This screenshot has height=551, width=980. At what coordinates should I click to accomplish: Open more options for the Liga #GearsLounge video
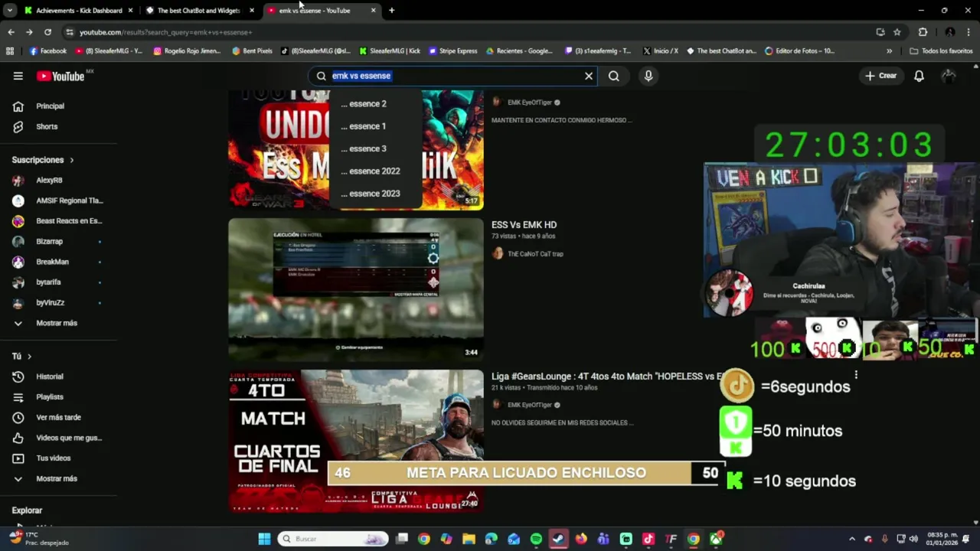(x=856, y=376)
